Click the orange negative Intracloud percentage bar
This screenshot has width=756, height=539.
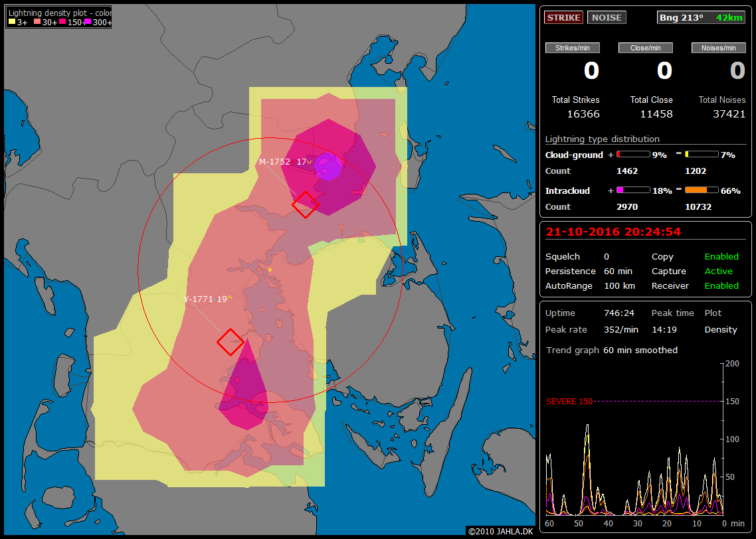(x=701, y=190)
